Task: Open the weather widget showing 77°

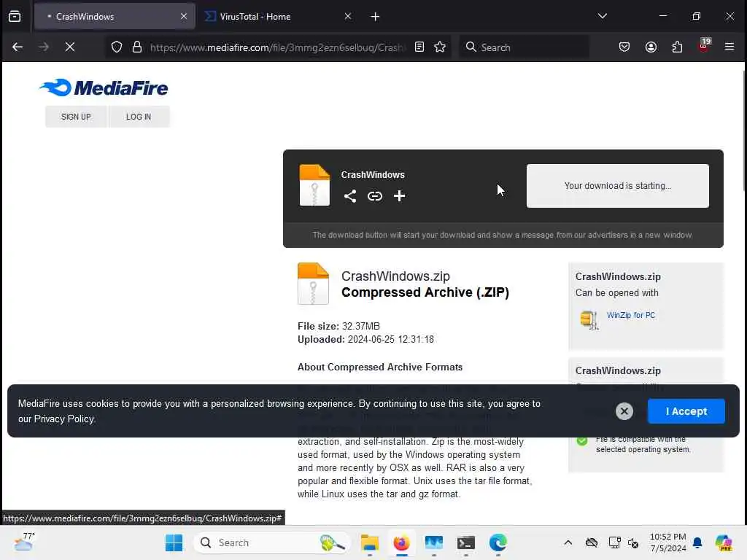Action: [24, 542]
